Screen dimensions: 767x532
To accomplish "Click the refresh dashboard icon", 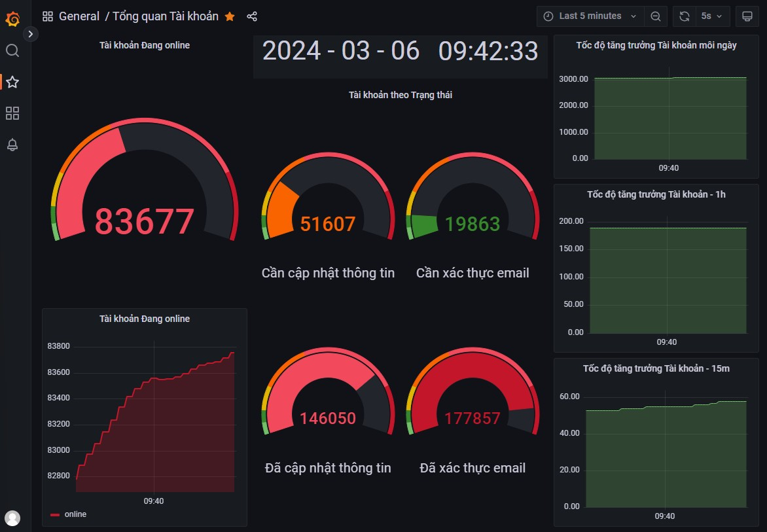I will coord(685,16).
